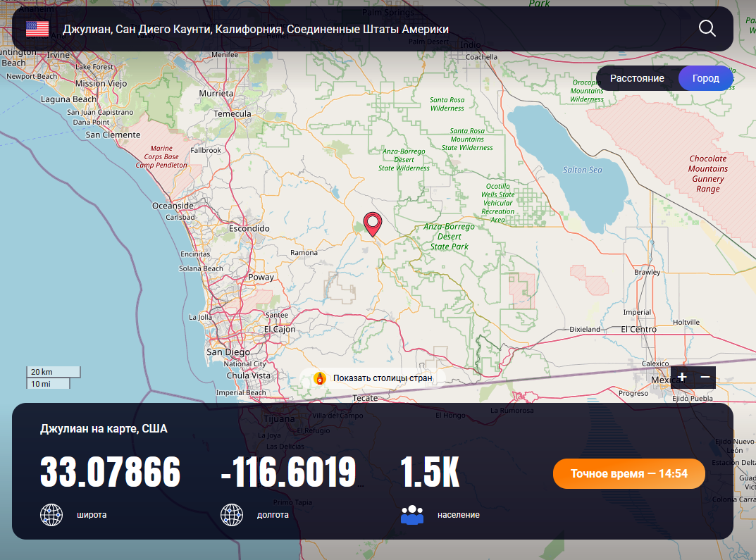Click the latitude value 33.07866
756x560 pixels.
tap(111, 472)
